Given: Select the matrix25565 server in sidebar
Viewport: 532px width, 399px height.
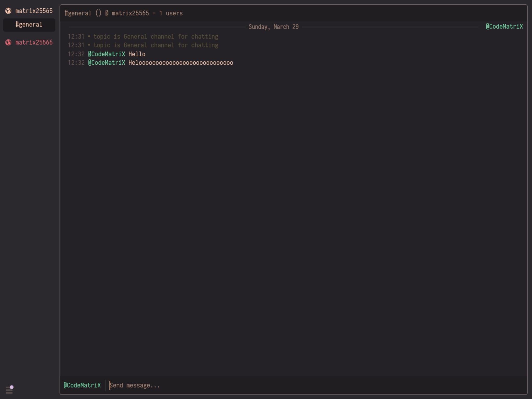Looking at the screenshot, I should pos(29,11).
